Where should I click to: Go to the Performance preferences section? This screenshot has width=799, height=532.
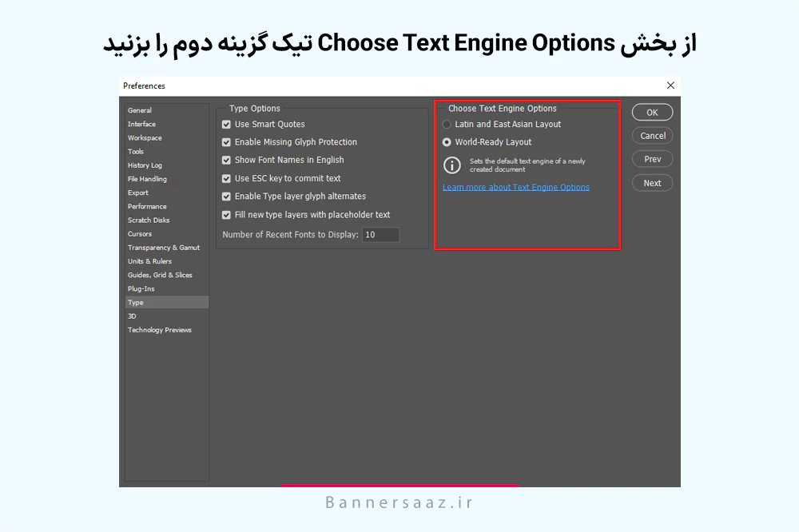click(x=147, y=206)
